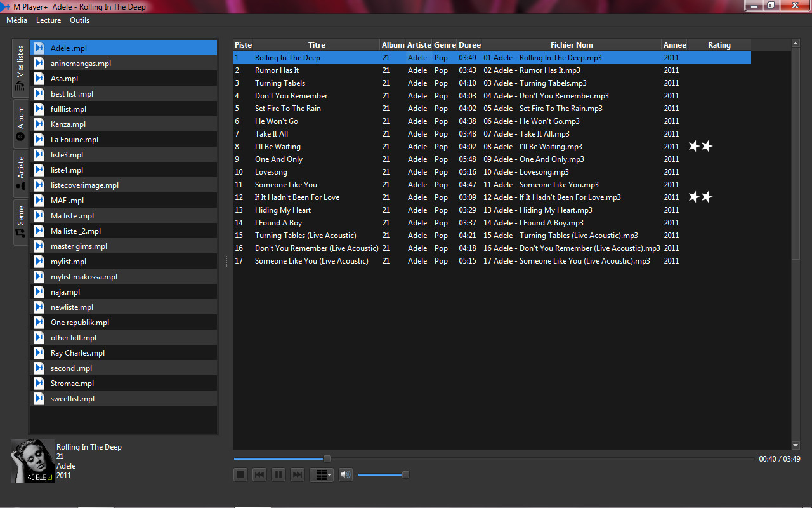Click playlist icon next to Adele .mpl

tap(39, 48)
